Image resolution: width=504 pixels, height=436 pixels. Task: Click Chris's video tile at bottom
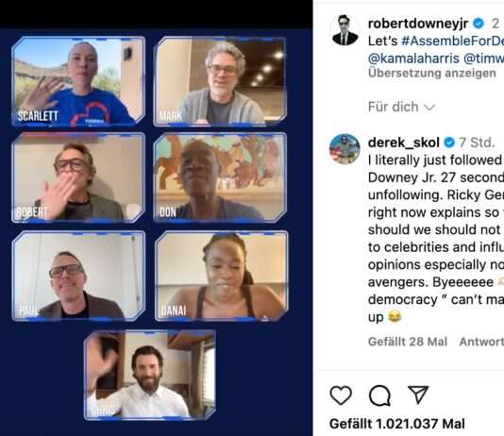pos(150,375)
